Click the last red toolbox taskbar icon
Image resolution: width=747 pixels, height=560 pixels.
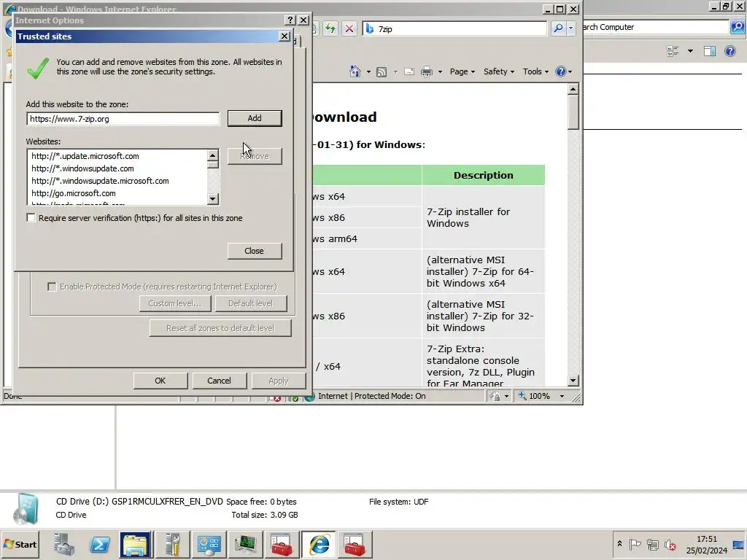pyautogui.click(x=355, y=544)
